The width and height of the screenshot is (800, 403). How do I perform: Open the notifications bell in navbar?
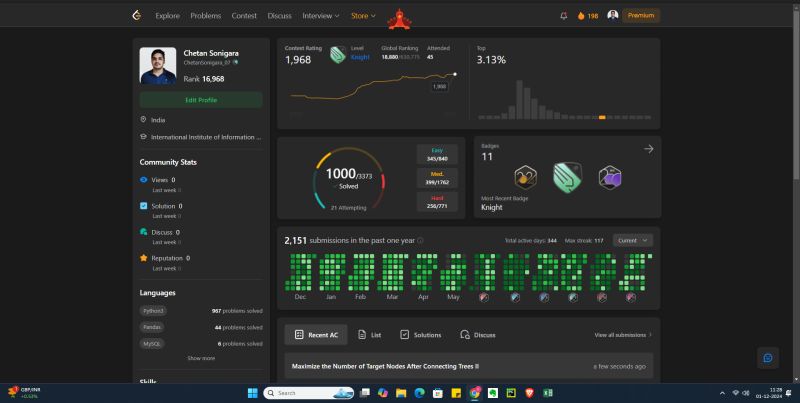(564, 16)
